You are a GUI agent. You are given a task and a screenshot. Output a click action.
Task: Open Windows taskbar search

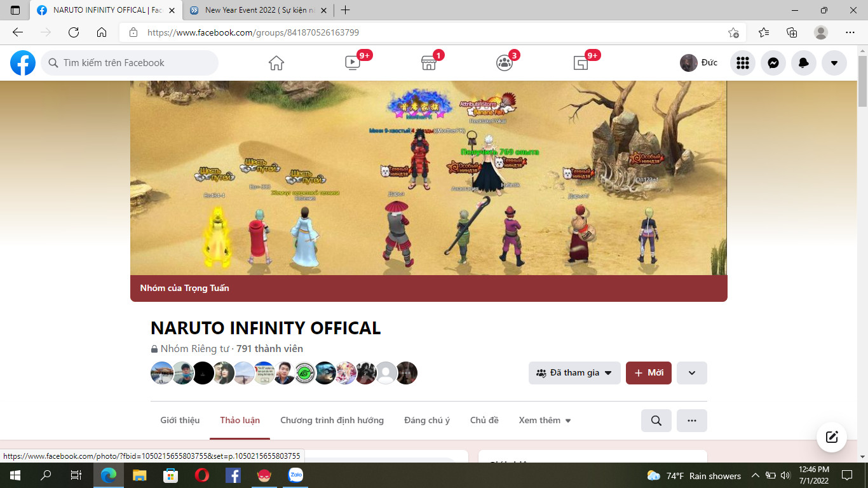[x=46, y=475]
